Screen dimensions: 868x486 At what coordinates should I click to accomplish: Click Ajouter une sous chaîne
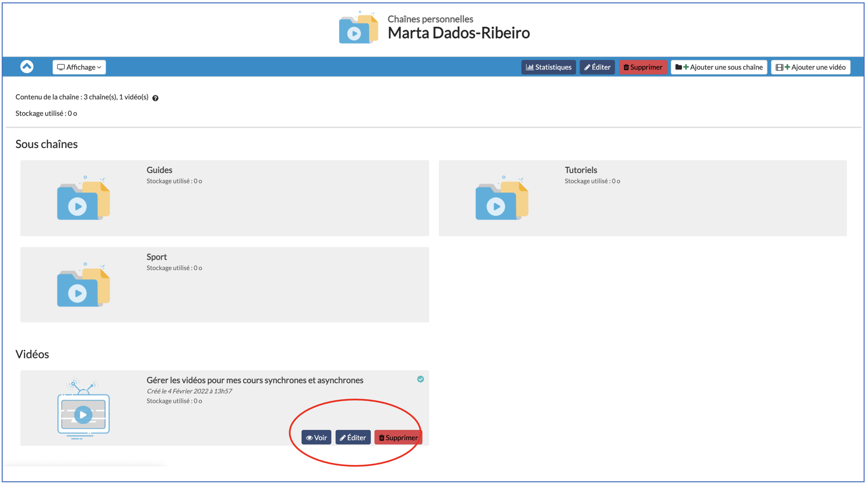[719, 67]
